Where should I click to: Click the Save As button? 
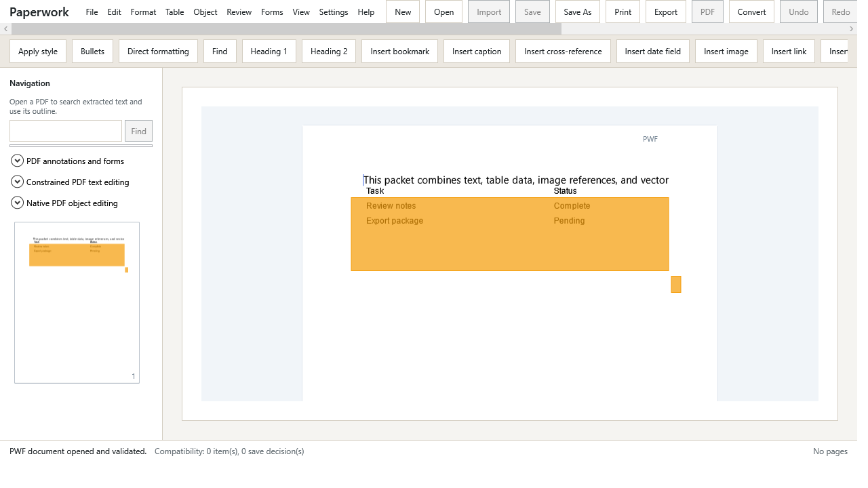[x=578, y=12]
